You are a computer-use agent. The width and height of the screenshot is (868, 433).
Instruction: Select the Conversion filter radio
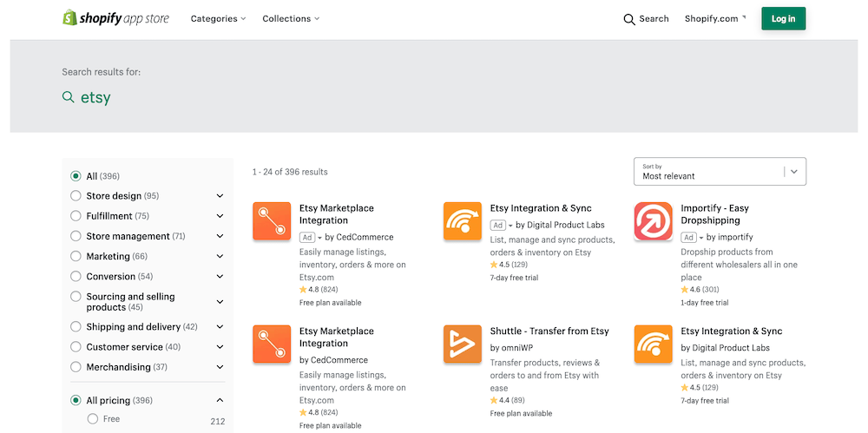coord(76,276)
